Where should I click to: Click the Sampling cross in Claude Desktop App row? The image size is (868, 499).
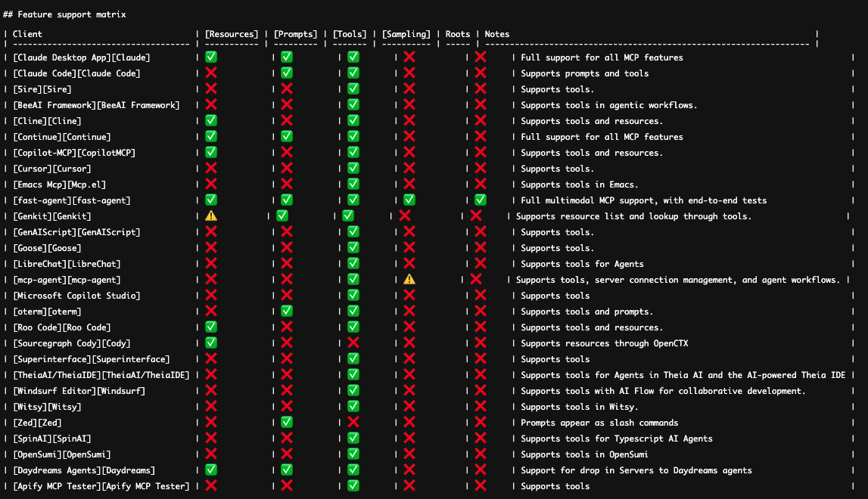(409, 57)
